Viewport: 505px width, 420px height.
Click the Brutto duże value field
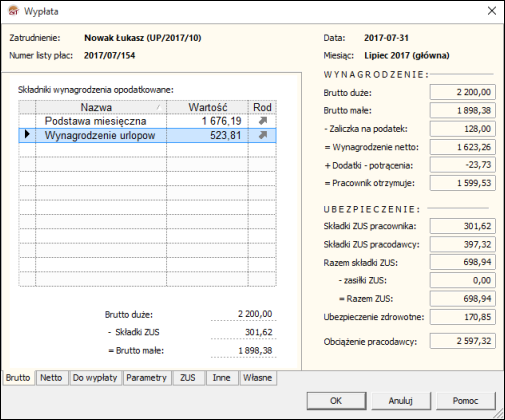click(x=463, y=92)
